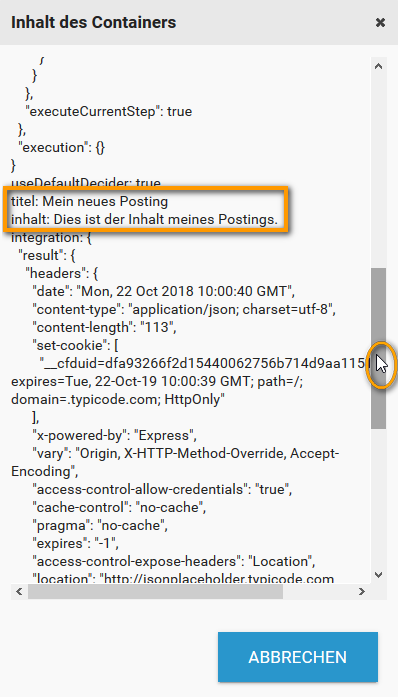Click the "content-type" application/json line
This screenshot has width=398, height=697.
click(x=184, y=309)
